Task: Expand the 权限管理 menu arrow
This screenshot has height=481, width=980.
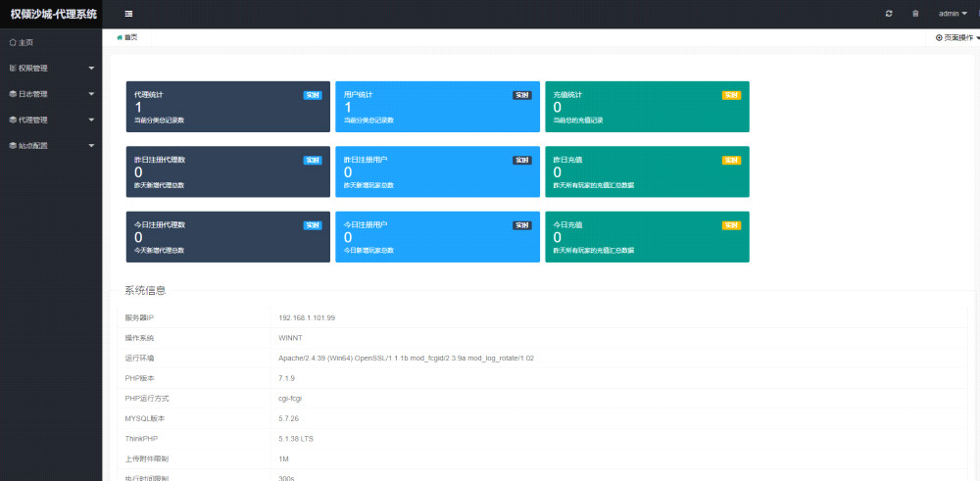Action: tap(91, 69)
